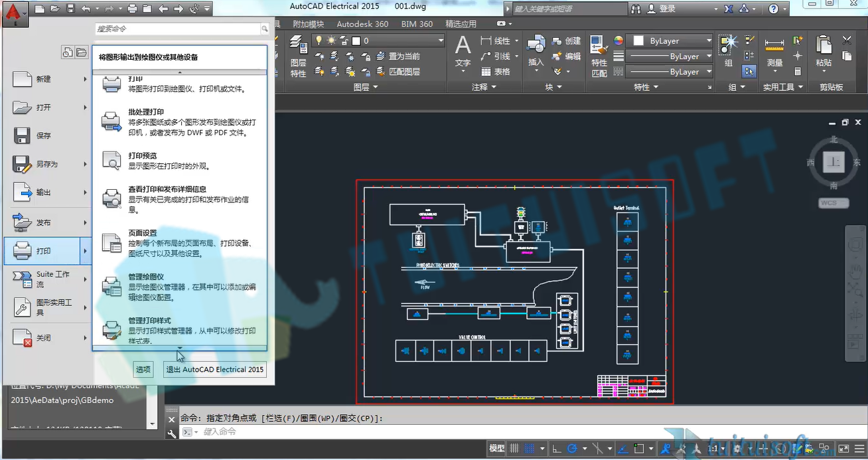Image resolution: width=868 pixels, height=460 pixels.
Task: Toggle ortho mode in status bar
Action: [556, 449]
